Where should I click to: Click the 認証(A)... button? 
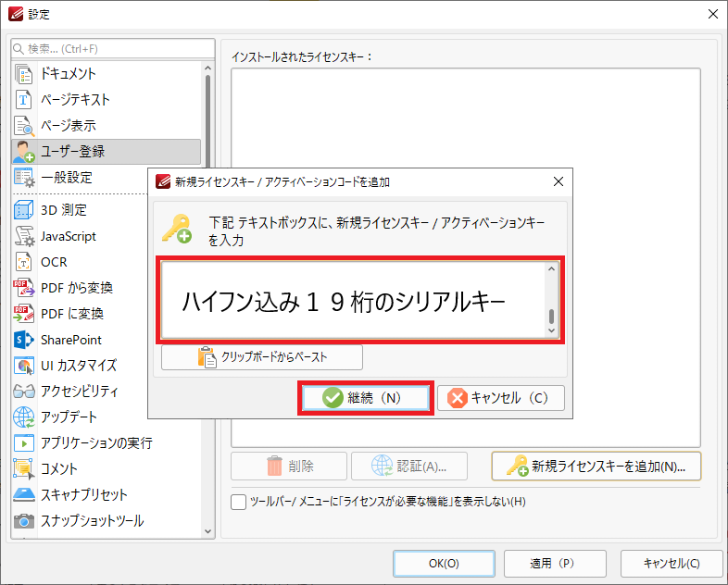(x=409, y=467)
